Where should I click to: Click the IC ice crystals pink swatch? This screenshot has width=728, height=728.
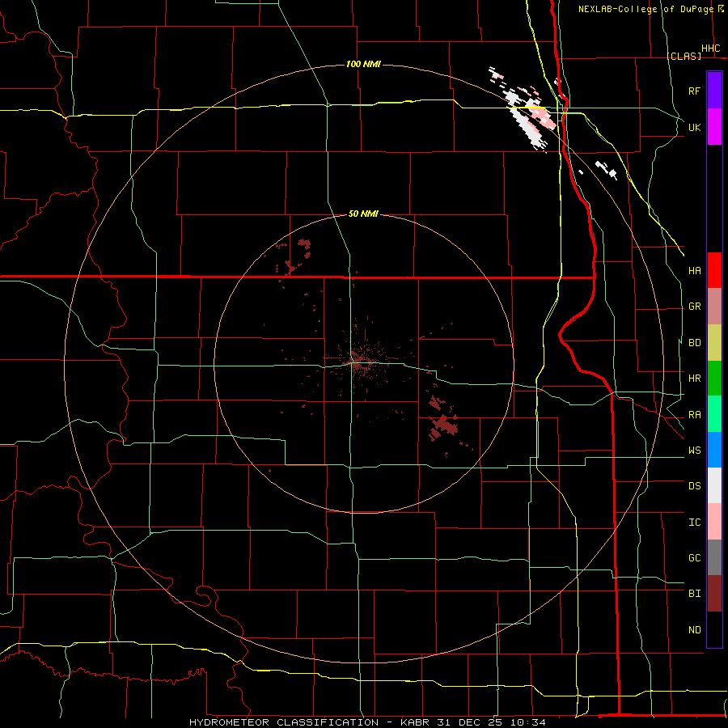click(714, 522)
